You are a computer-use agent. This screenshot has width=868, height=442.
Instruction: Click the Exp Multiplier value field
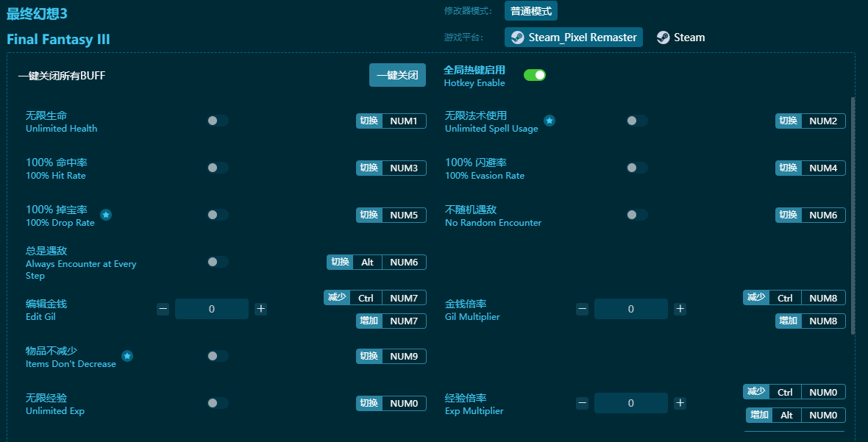(630, 403)
